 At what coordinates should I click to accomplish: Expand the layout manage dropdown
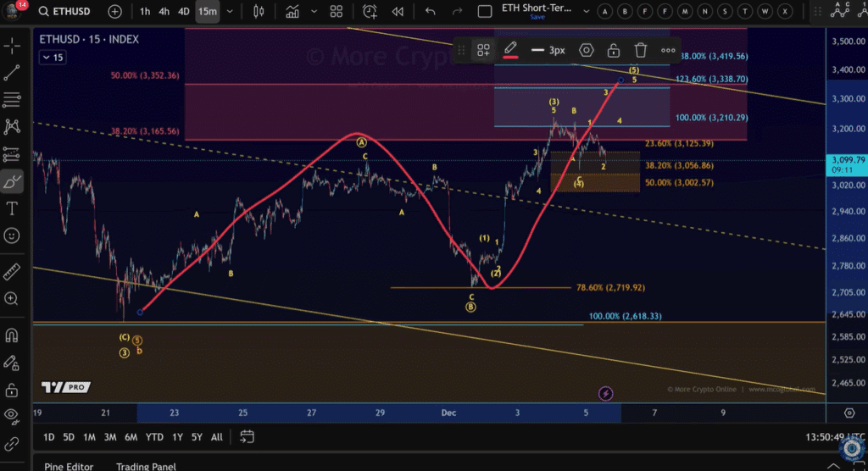click(x=587, y=11)
